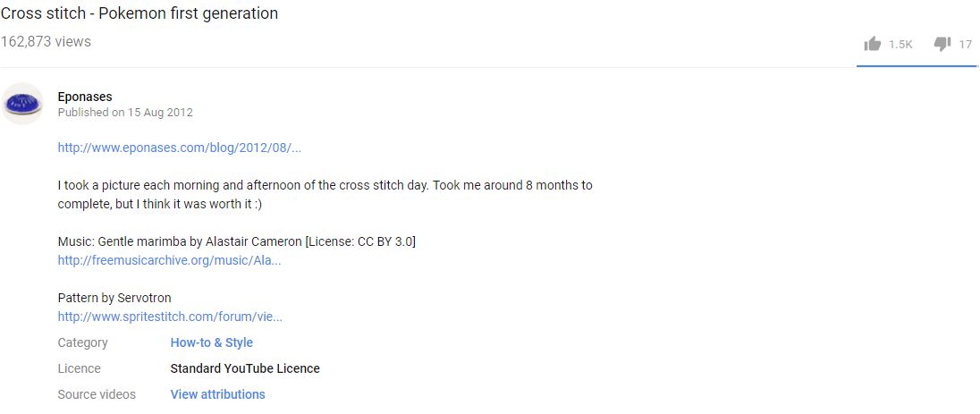The image size is (980, 414).
Task: Click the Source videos label
Action: (97, 394)
